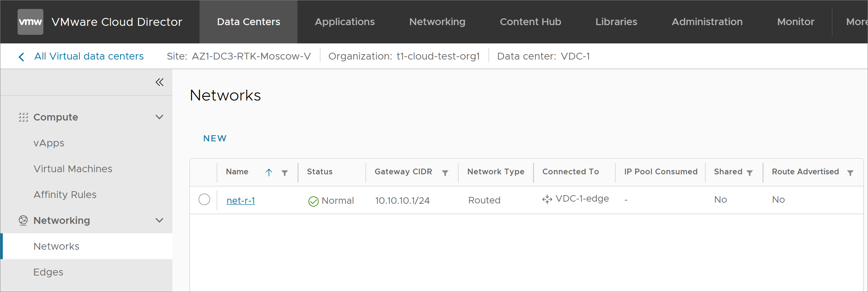Open the net-r-1 network link

coord(241,201)
